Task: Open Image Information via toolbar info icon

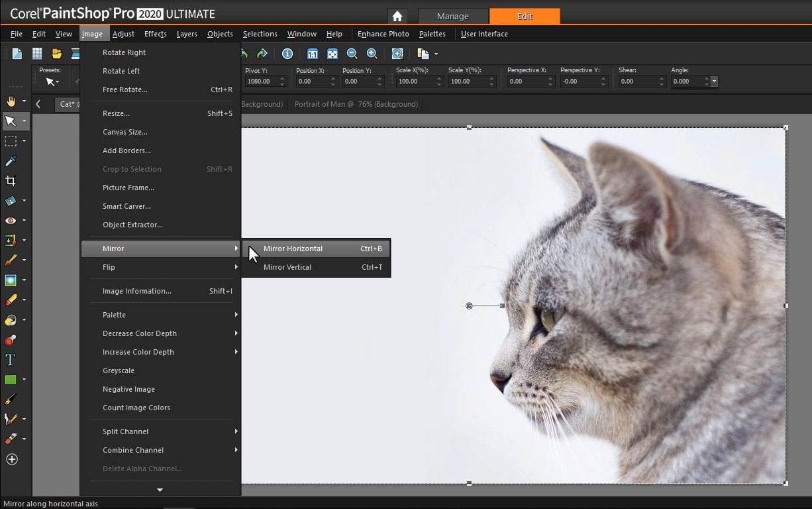Action: [287, 54]
